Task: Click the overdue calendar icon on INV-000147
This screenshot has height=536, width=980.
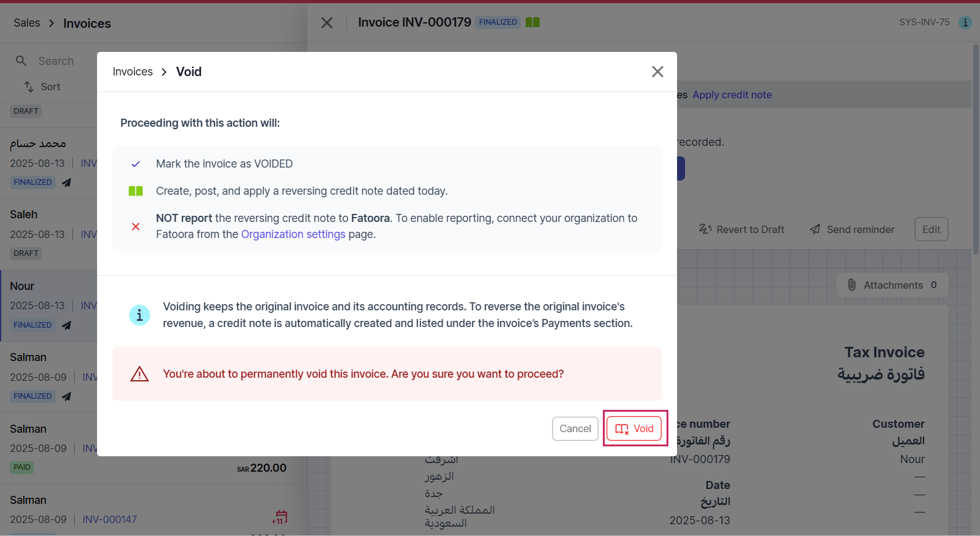Action: (x=280, y=517)
